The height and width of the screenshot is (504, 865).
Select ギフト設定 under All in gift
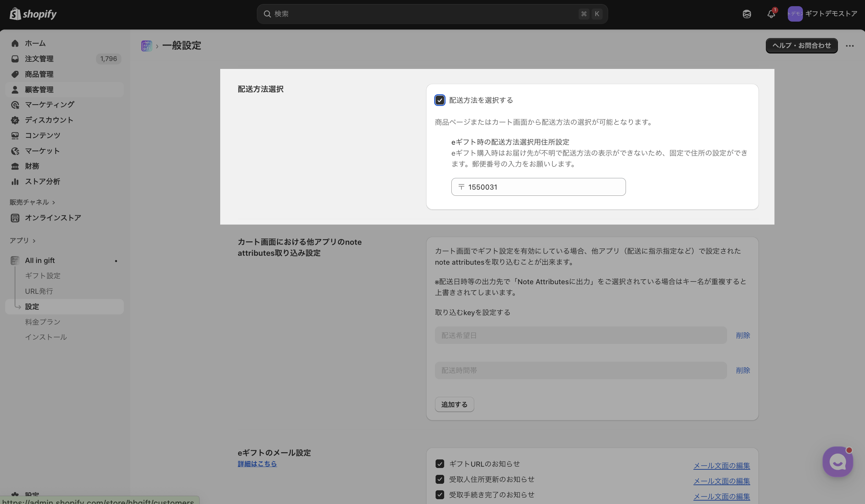tap(43, 276)
